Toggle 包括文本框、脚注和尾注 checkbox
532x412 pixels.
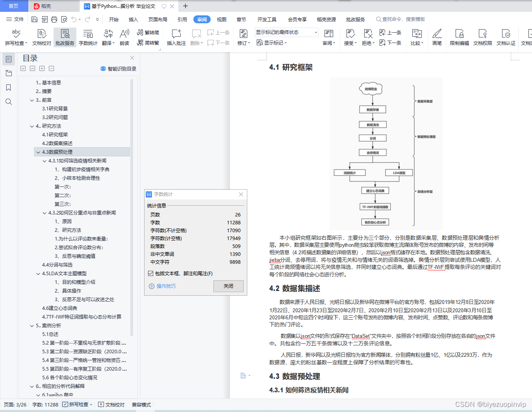150,274
